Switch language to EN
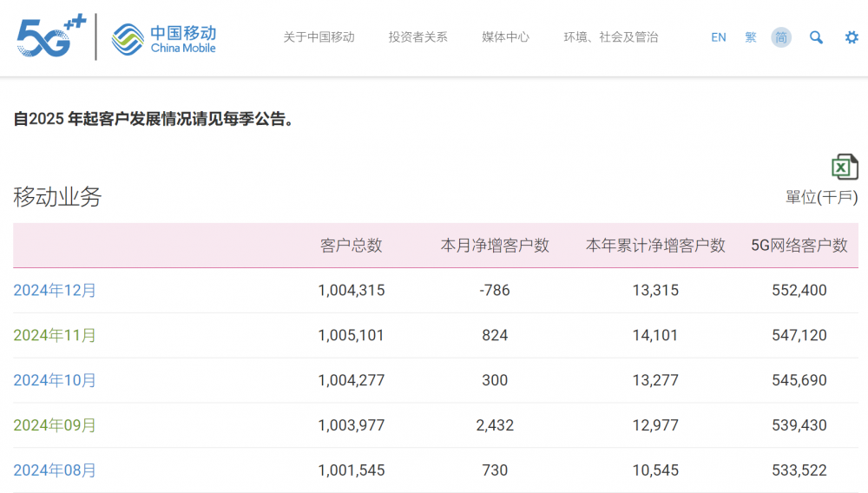This screenshot has width=868, height=493. point(719,37)
